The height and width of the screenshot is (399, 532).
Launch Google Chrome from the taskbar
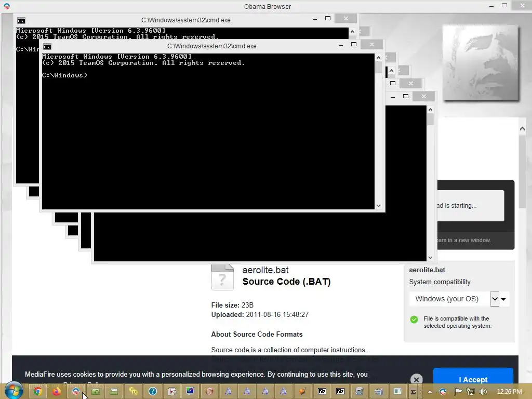[x=37, y=392]
